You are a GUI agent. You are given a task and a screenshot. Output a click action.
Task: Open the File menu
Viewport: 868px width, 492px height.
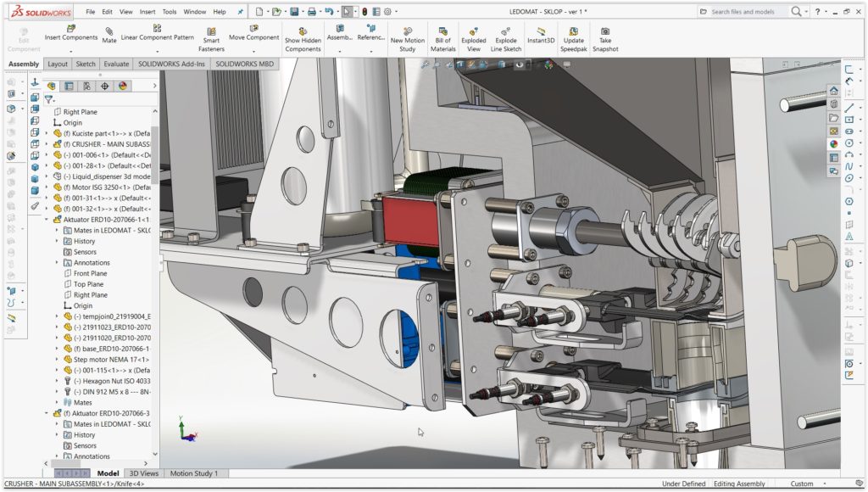click(90, 12)
